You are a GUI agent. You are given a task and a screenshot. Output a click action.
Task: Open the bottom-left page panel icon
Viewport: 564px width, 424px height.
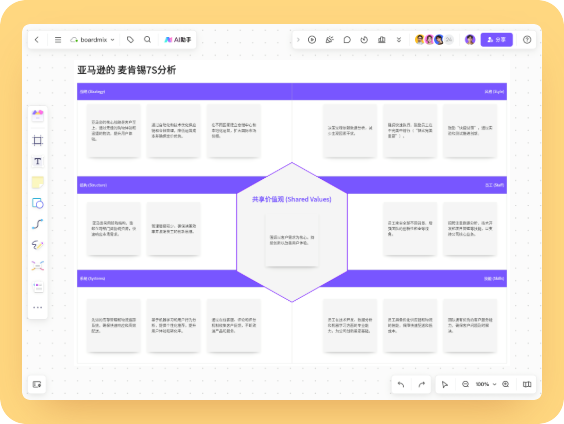pyautogui.click(x=37, y=384)
